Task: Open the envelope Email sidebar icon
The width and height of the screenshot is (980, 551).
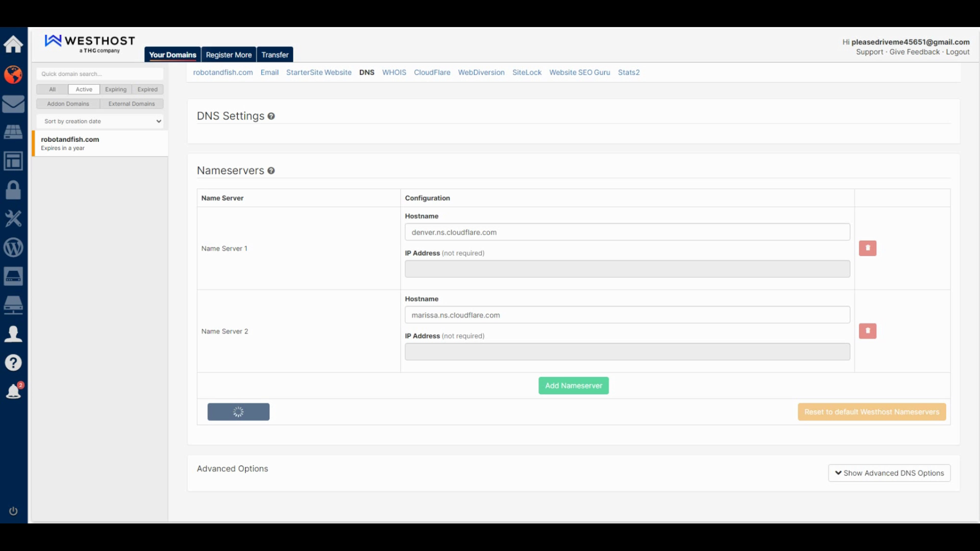Action: 13,104
